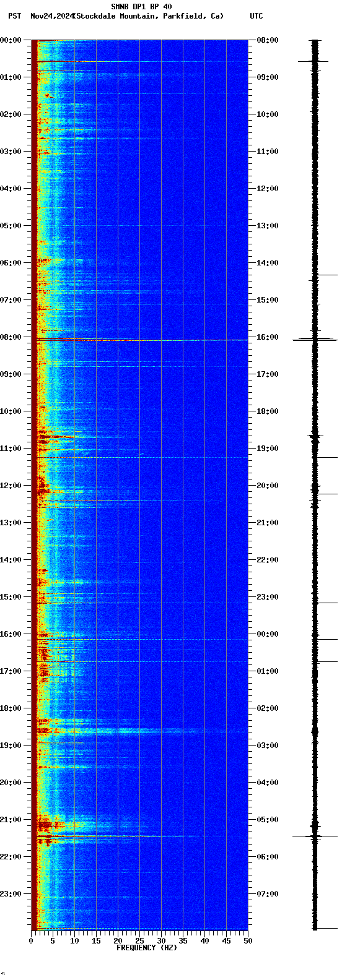The height and width of the screenshot is (980, 342).
Task: Click the 'FREQUENCY (HZ)' axis title
Action: tap(147, 948)
